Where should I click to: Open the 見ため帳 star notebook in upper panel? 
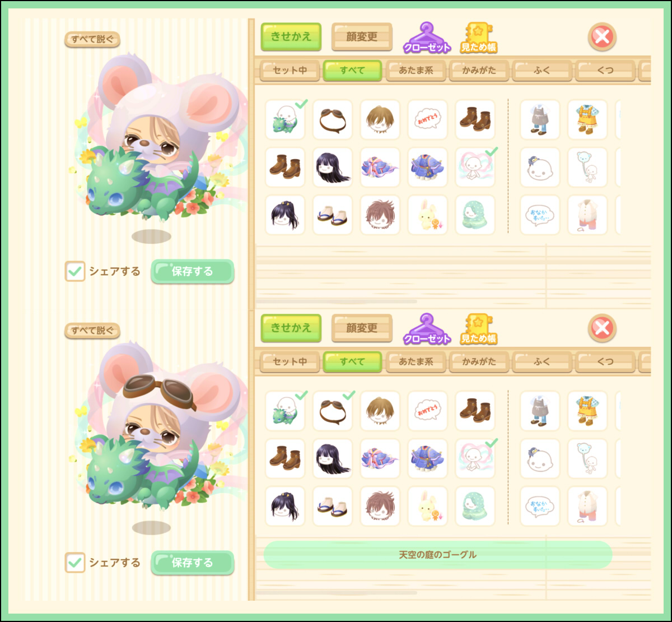tap(479, 38)
